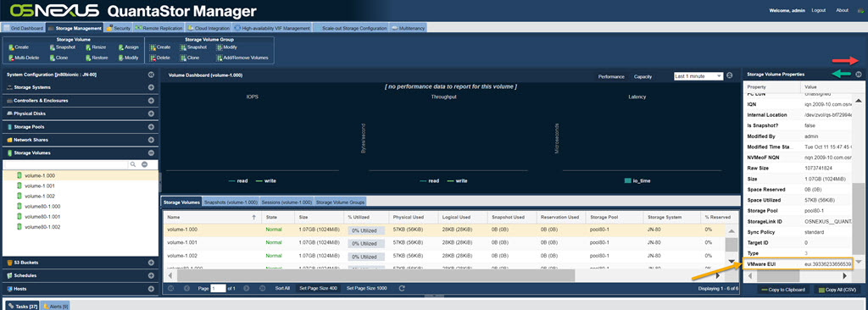Assign the storage volume to a host
This screenshot has width=868, height=310.
(x=129, y=47)
